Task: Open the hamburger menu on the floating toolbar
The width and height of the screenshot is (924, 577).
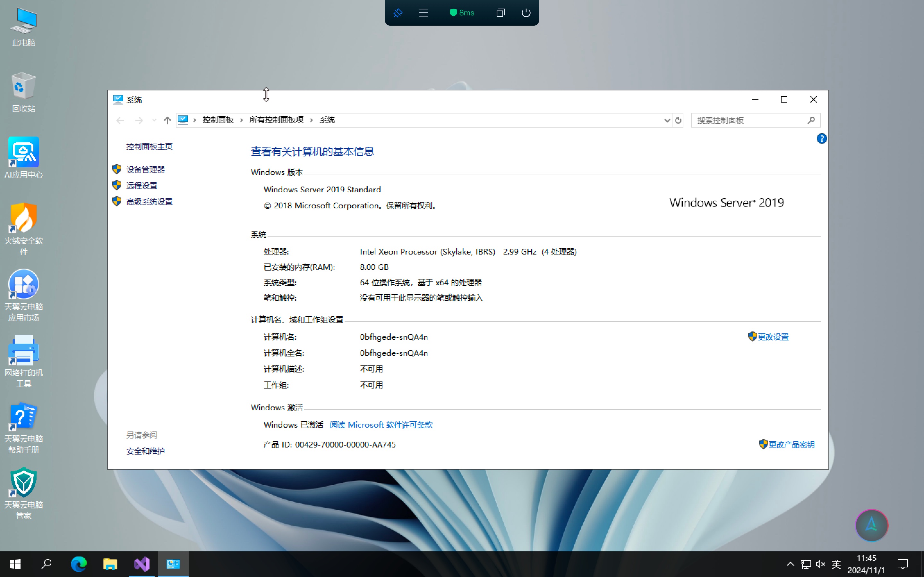Action: (x=423, y=13)
